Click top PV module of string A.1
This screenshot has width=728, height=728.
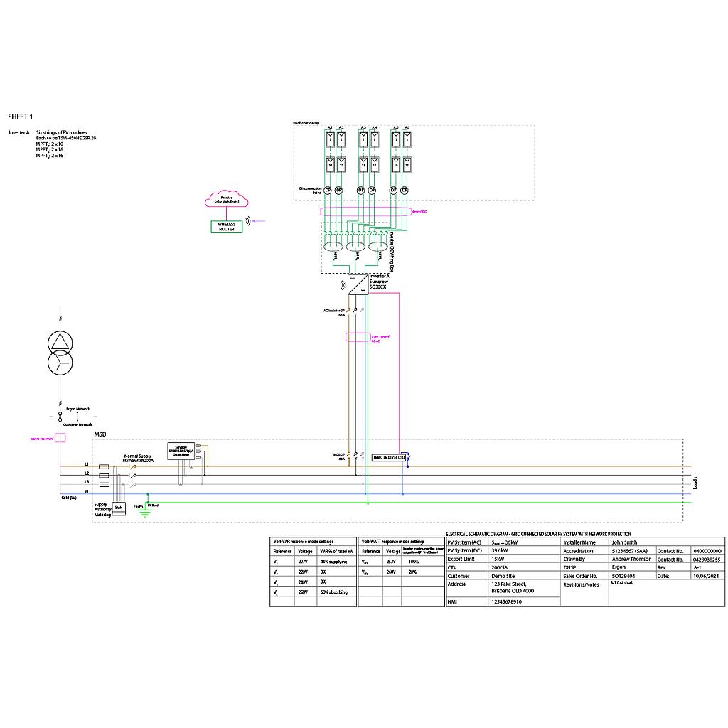[330, 139]
